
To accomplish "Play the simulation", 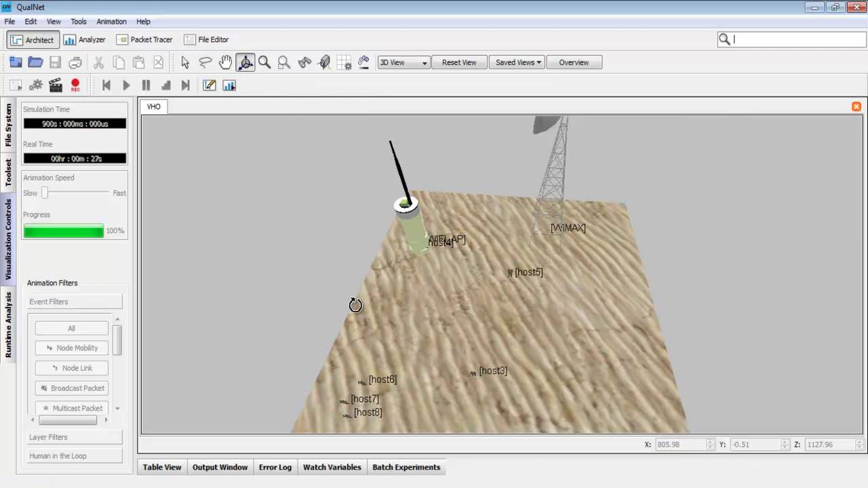I will click(x=126, y=85).
